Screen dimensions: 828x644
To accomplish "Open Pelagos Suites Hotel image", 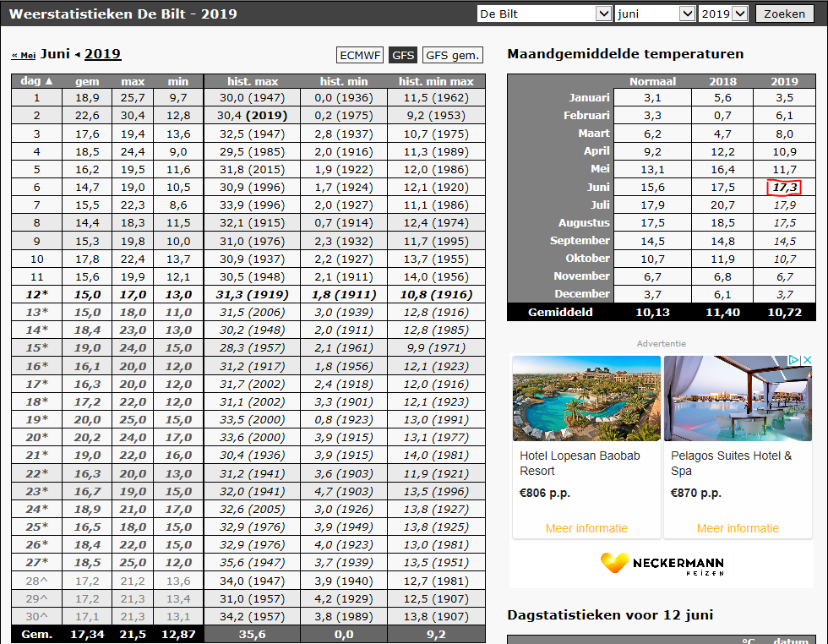I will click(x=738, y=398).
